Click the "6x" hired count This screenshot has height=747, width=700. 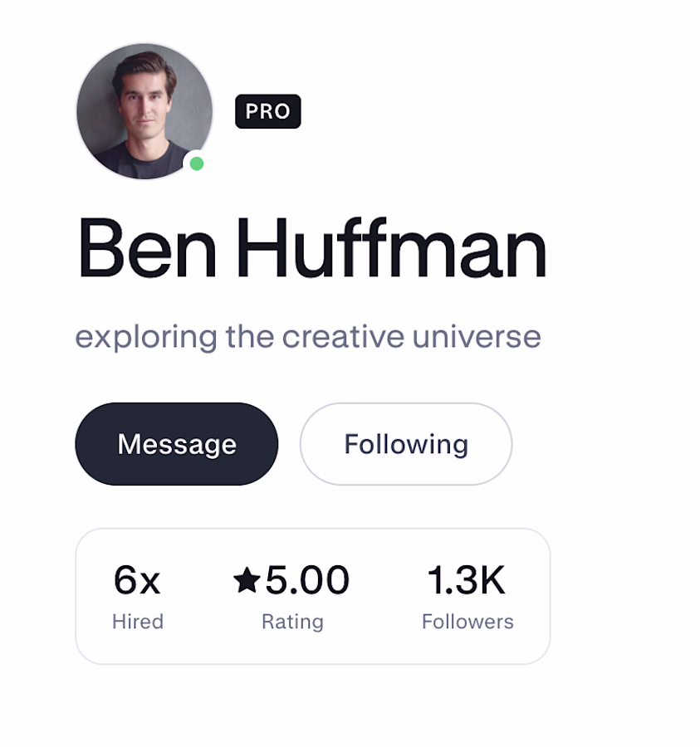click(137, 580)
